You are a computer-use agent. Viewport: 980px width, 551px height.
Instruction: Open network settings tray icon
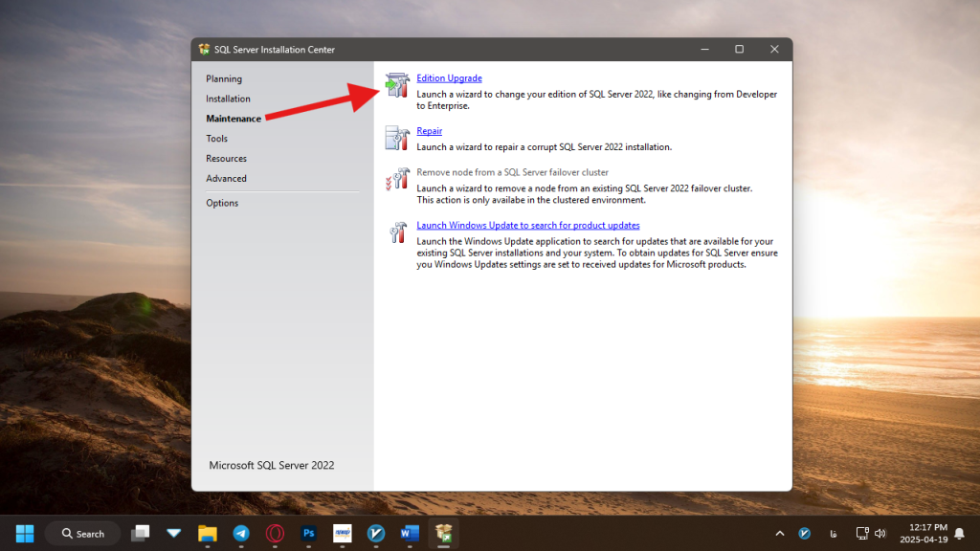pos(862,534)
